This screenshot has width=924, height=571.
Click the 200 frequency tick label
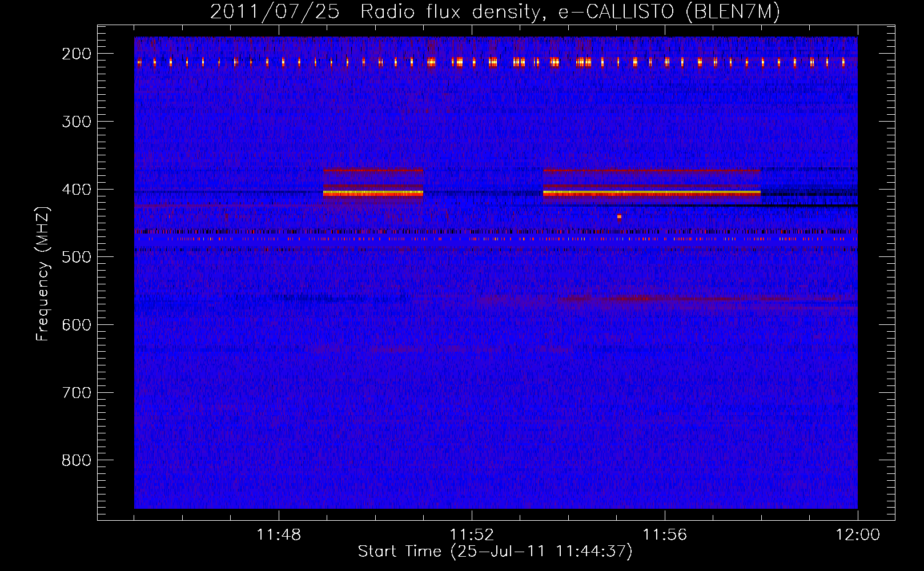pyautogui.click(x=77, y=54)
